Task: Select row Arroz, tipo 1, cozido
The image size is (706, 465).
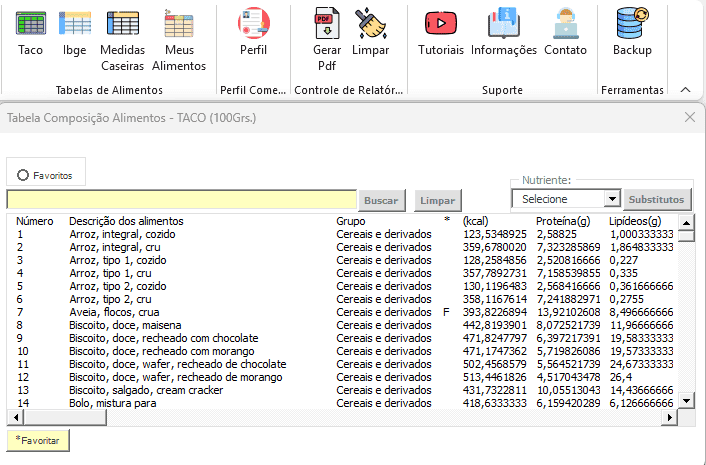Action: click(342, 260)
